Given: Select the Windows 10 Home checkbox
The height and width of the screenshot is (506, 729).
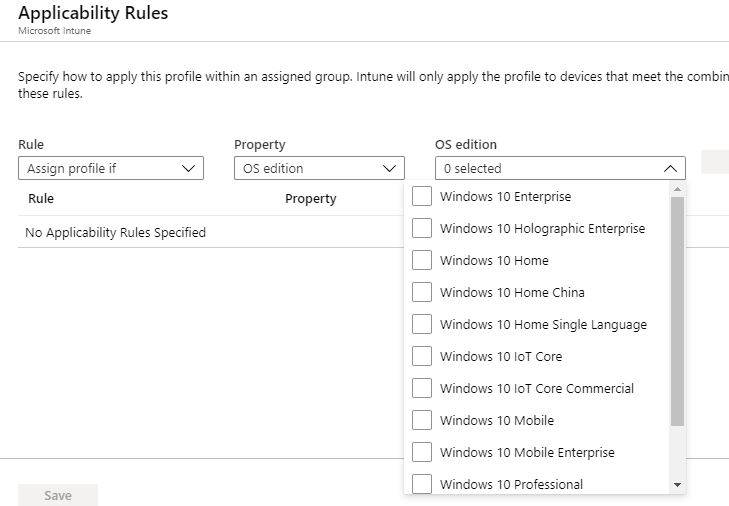Looking at the screenshot, I should [422, 260].
